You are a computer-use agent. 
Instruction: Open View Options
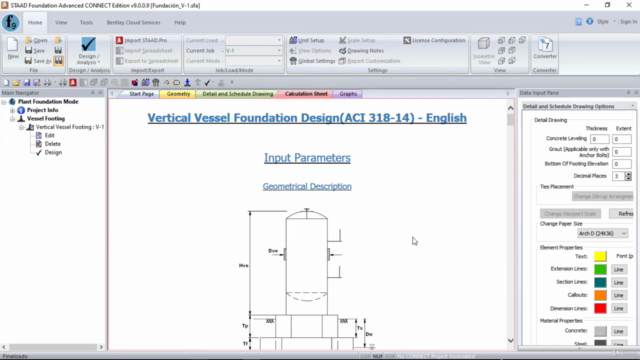310,51
